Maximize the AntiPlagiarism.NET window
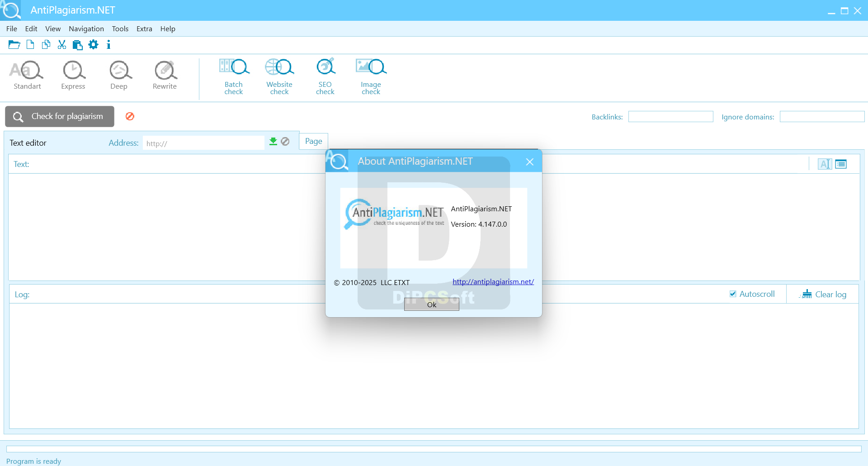The height and width of the screenshot is (466, 868). coord(844,11)
